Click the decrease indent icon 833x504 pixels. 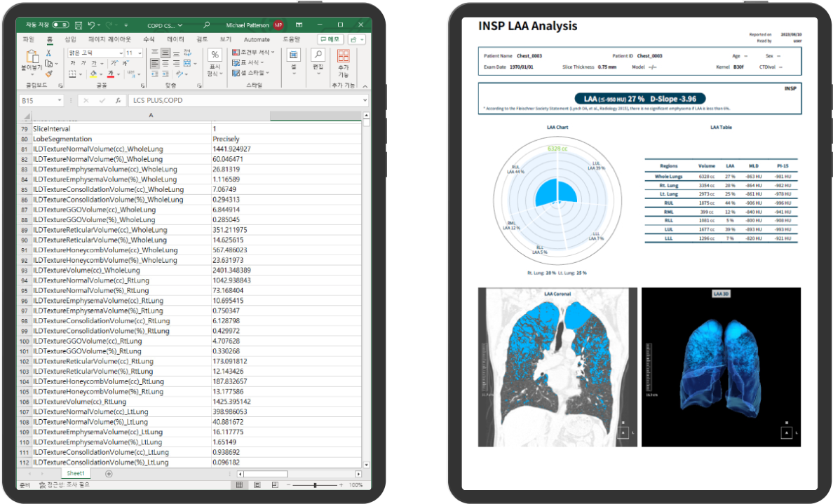(x=154, y=74)
